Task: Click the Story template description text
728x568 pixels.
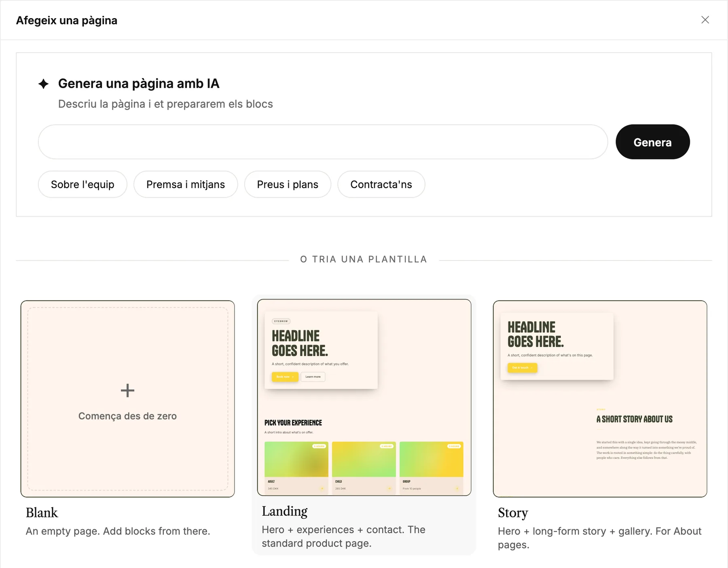Action: click(x=599, y=538)
